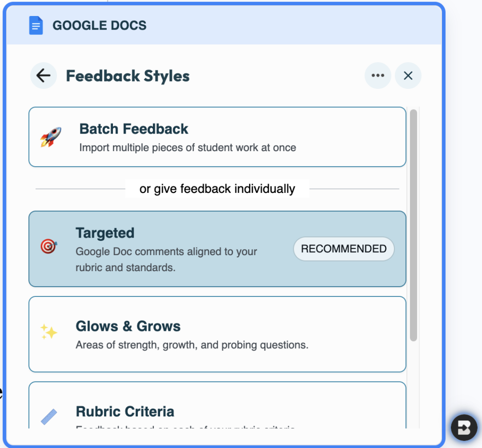Click the crayon icon beside Rubric Criteria
The height and width of the screenshot is (448, 482).
48,414
